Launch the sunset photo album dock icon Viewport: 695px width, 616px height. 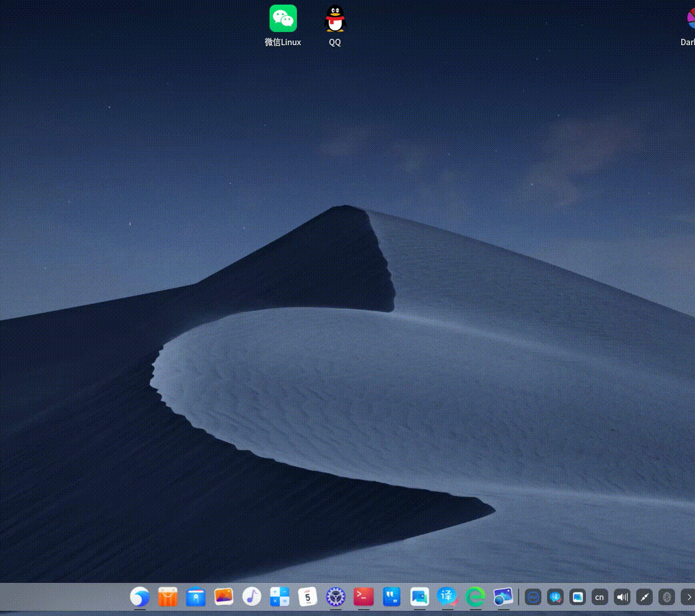click(x=223, y=597)
